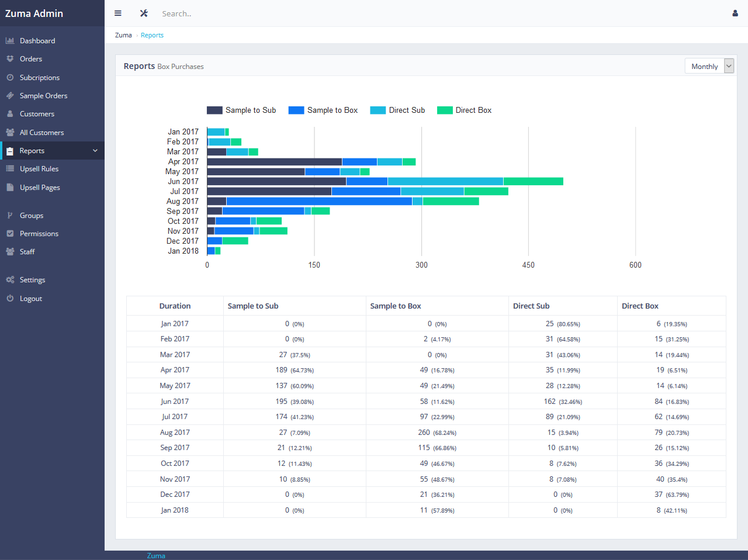Click the Direct Box green legend swatch
Viewport: 748px width, 560px height.
(445, 110)
